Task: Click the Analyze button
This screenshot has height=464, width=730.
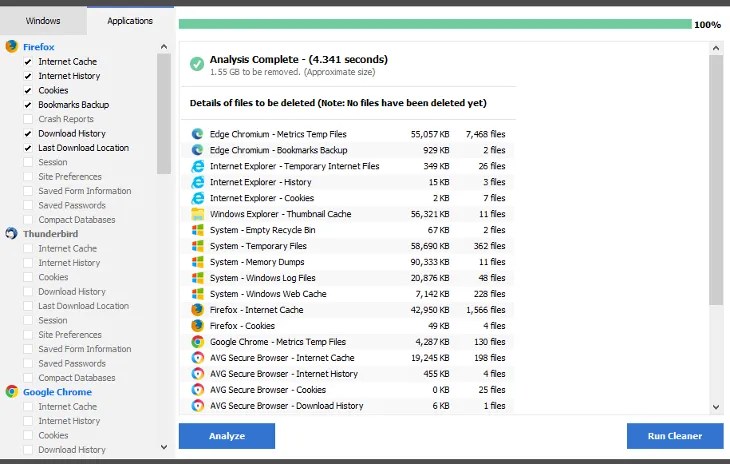Action: point(227,436)
